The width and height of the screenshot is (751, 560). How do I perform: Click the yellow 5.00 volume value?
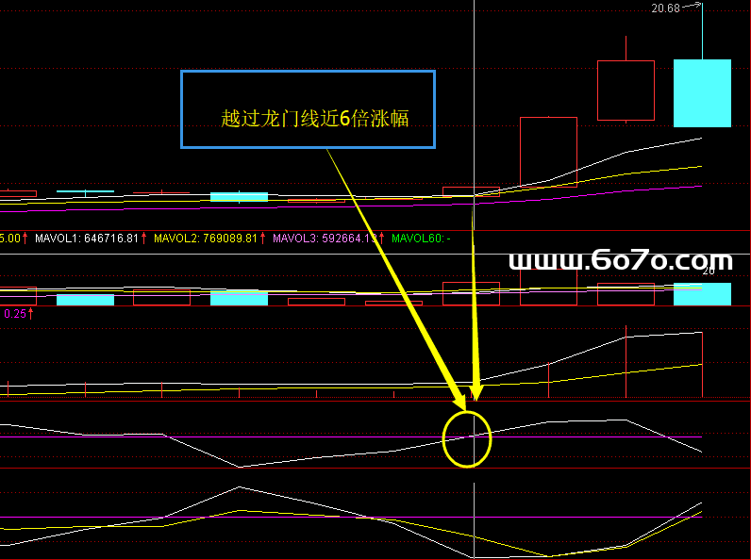coord(9,239)
